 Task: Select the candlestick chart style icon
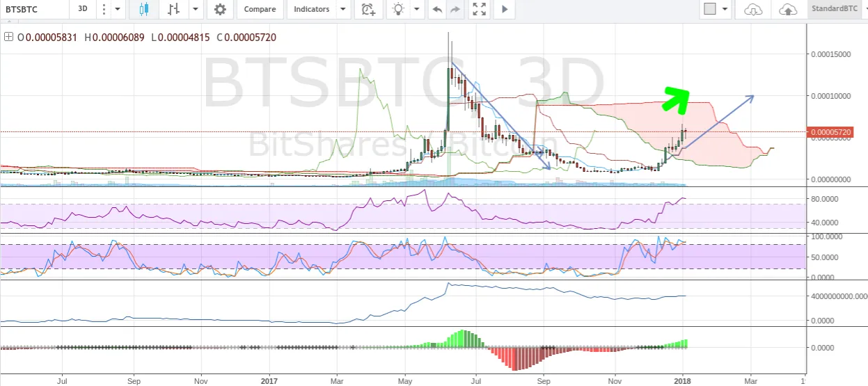144,10
